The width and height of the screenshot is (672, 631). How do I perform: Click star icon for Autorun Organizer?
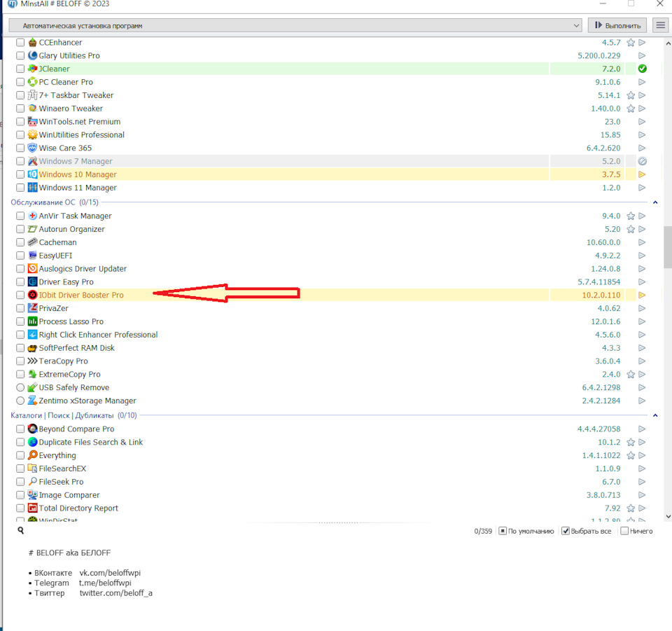tap(631, 229)
